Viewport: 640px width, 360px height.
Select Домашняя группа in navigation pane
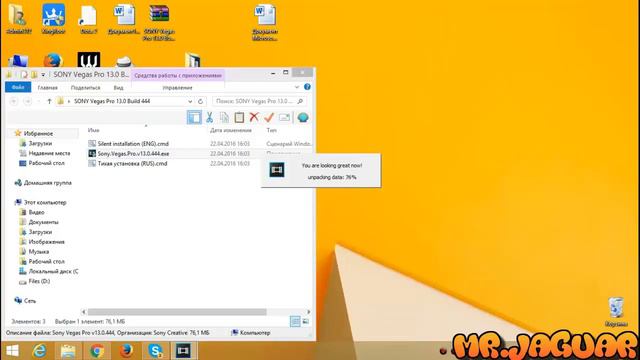point(47,183)
